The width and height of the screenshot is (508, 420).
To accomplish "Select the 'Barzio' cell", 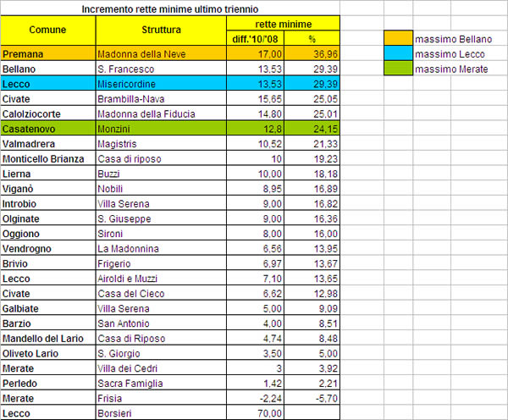I will tap(48, 323).
